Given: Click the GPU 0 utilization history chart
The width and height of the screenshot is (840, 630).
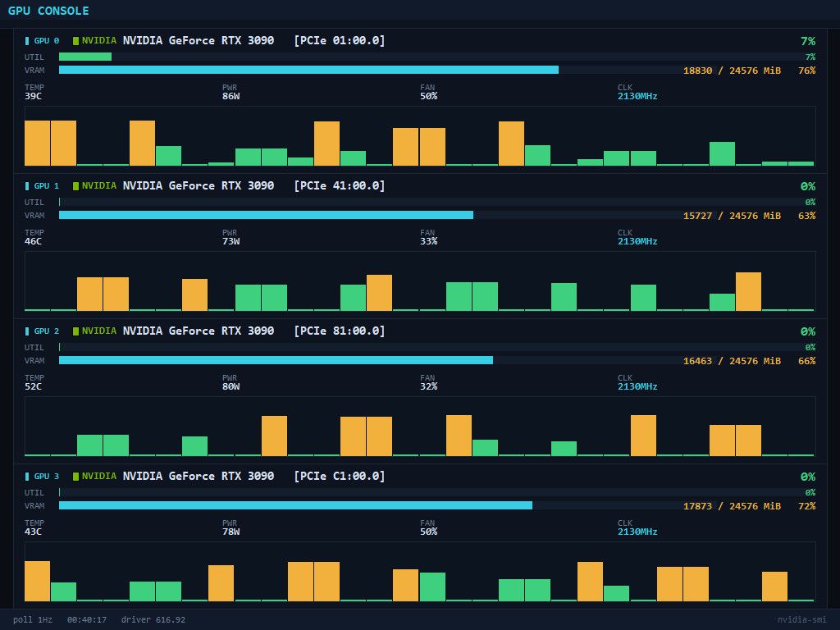Looking at the screenshot, I should pos(420,136).
